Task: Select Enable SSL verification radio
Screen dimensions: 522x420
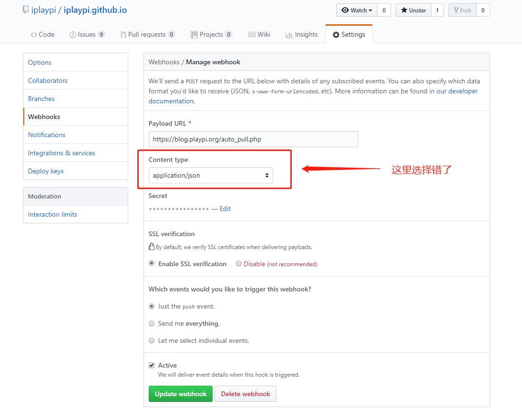Action: click(152, 263)
